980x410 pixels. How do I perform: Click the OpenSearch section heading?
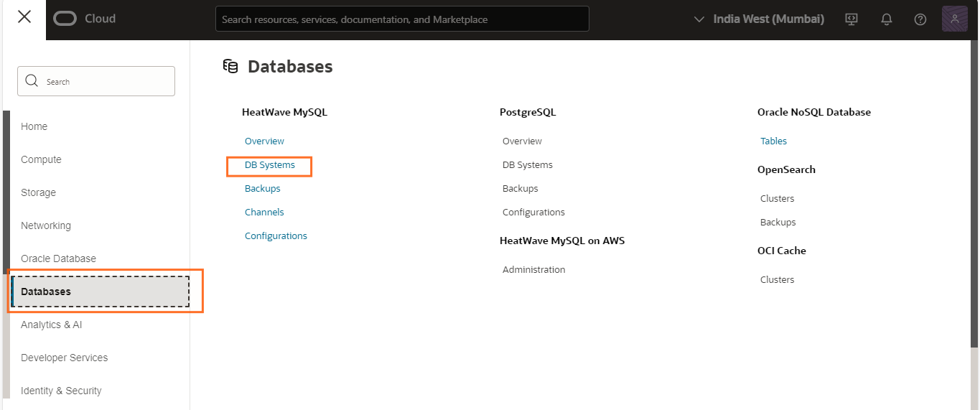786,170
